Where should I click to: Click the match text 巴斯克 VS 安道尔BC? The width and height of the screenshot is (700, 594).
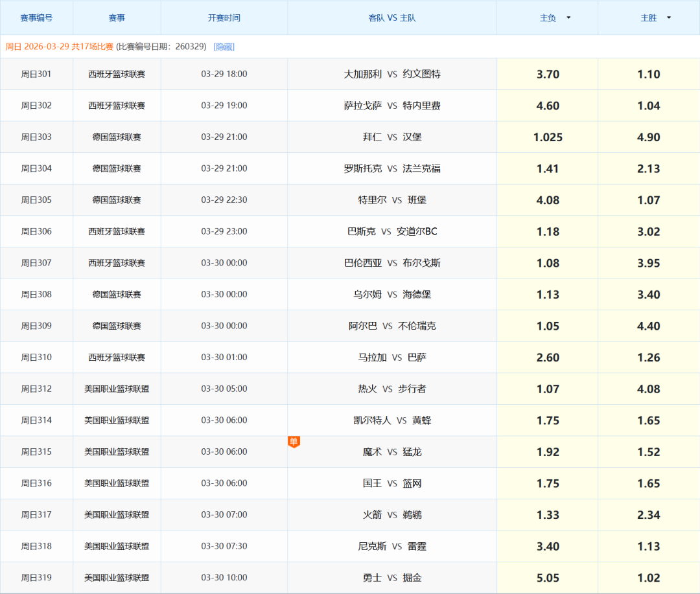(392, 232)
